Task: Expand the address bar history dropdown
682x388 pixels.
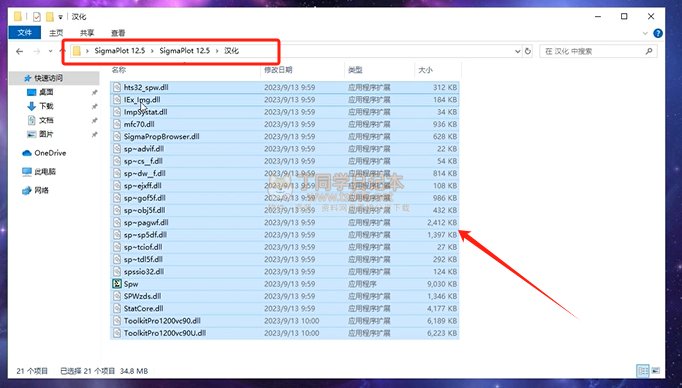Action: point(517,51)
